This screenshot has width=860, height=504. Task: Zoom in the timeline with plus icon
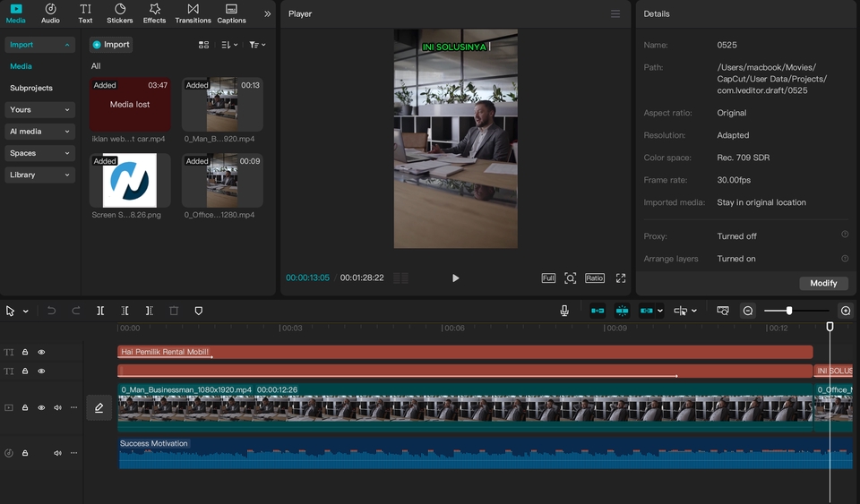click(846, 311)
